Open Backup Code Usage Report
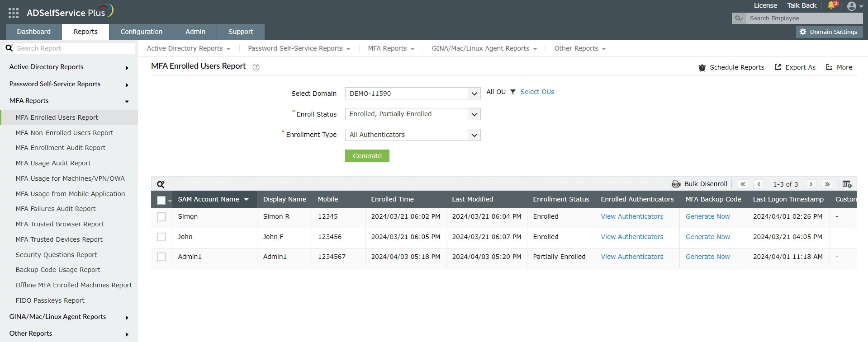The width and height of the screenshot is (868, 342). click(x=58, y=270)
